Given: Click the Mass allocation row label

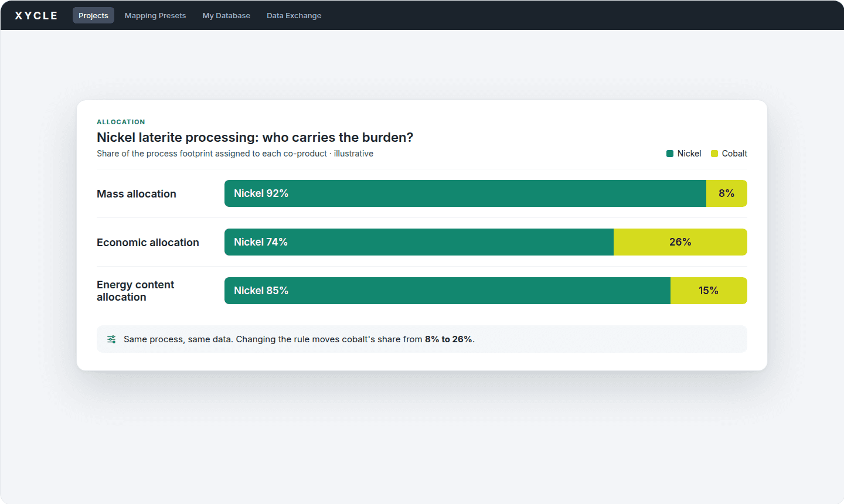Looking at the screenshot, I should 137,194.
